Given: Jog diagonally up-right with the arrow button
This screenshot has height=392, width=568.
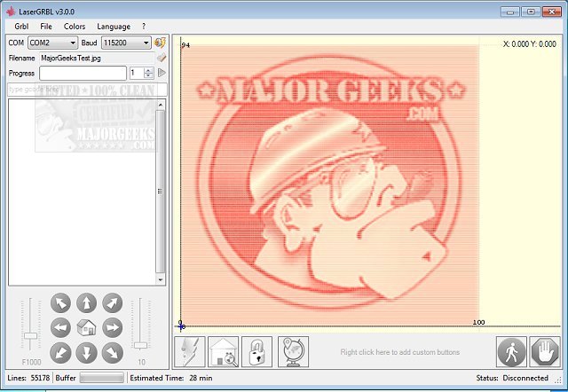Looking at the screenshot, I should point(113,303).
